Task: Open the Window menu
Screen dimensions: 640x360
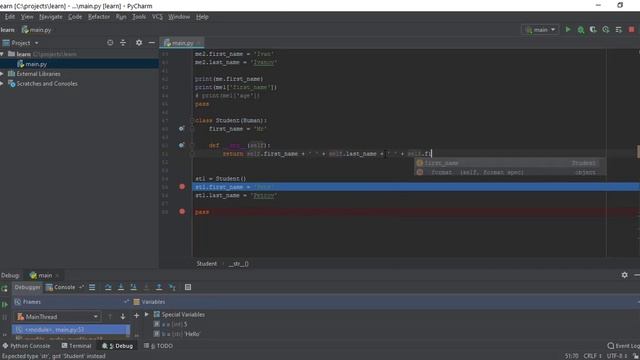Action: point(179,17)
